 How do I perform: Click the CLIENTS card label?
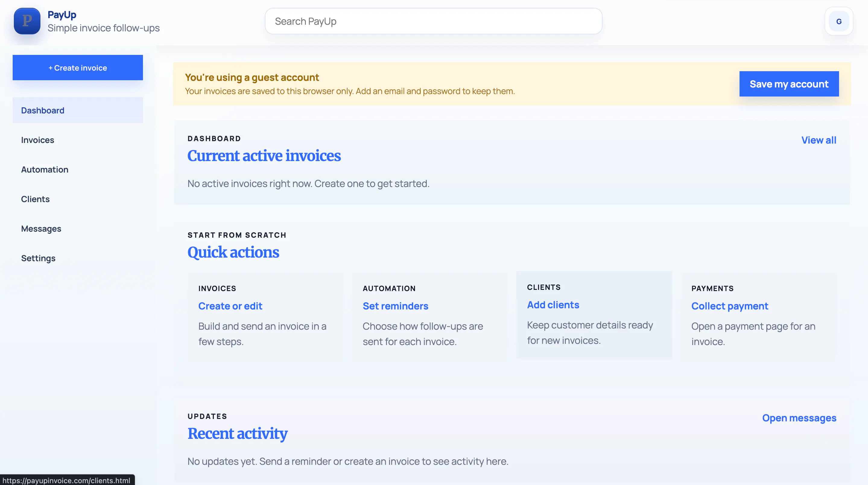pos(543,287)
